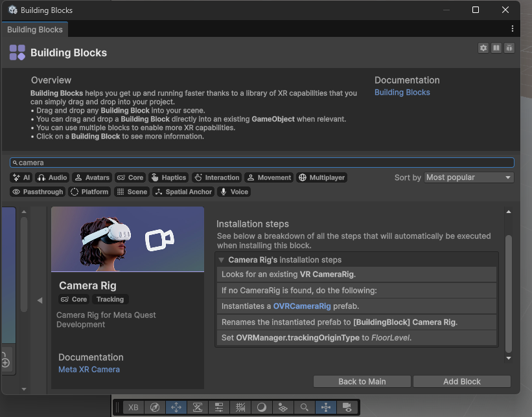Click the left arrow beside Camera Rig card
This screenshot has height=417, width=532.
pyautogui.click(x=40, y=300)
